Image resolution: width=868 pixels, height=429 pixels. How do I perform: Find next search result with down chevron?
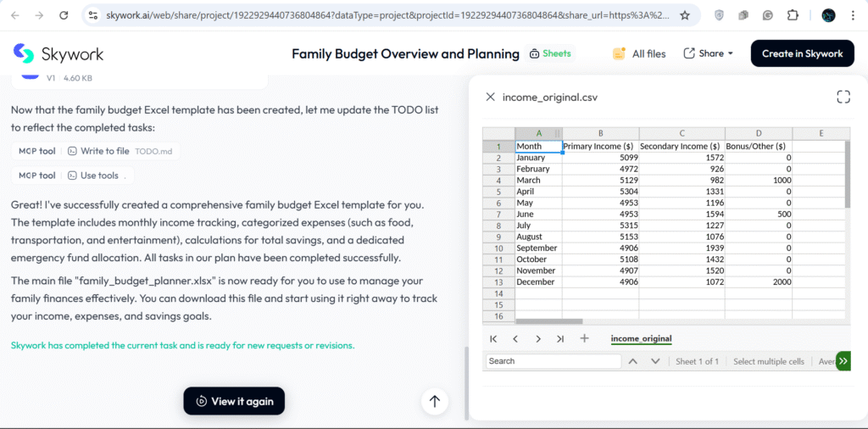click(655, 361)
